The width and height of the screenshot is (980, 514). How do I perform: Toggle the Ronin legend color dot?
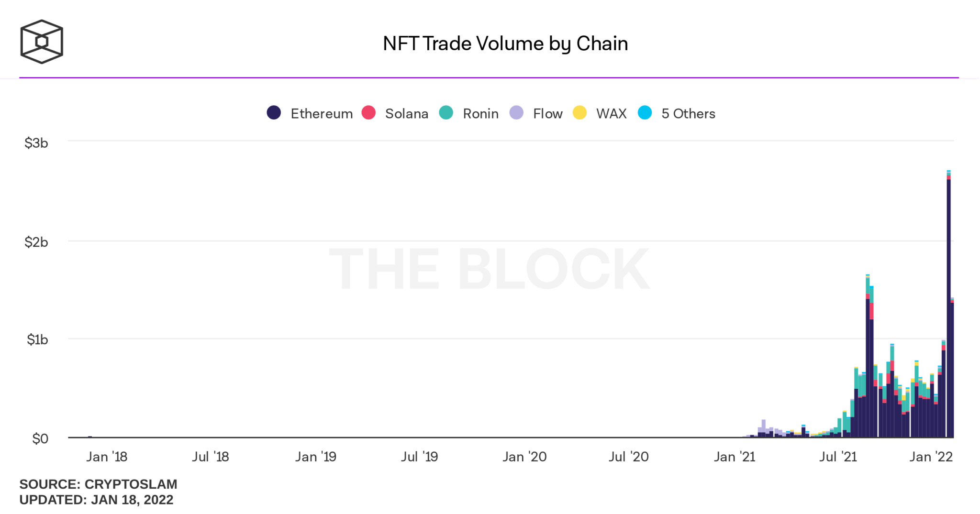[446, 113]
